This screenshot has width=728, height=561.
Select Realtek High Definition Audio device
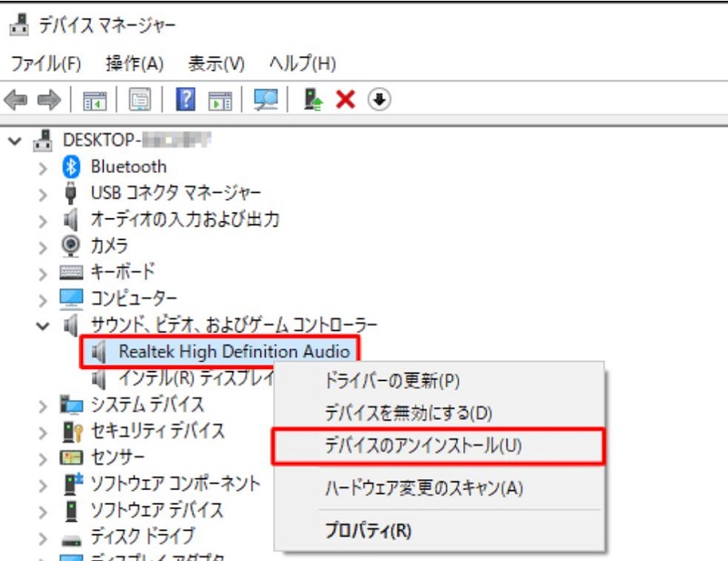pos(234,352)
